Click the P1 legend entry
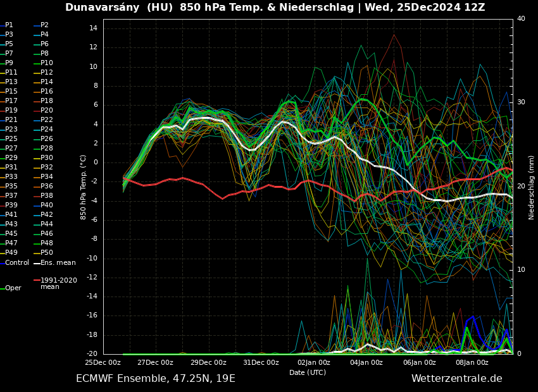Viewport: 538px width, 392px height. click(9, 25)
